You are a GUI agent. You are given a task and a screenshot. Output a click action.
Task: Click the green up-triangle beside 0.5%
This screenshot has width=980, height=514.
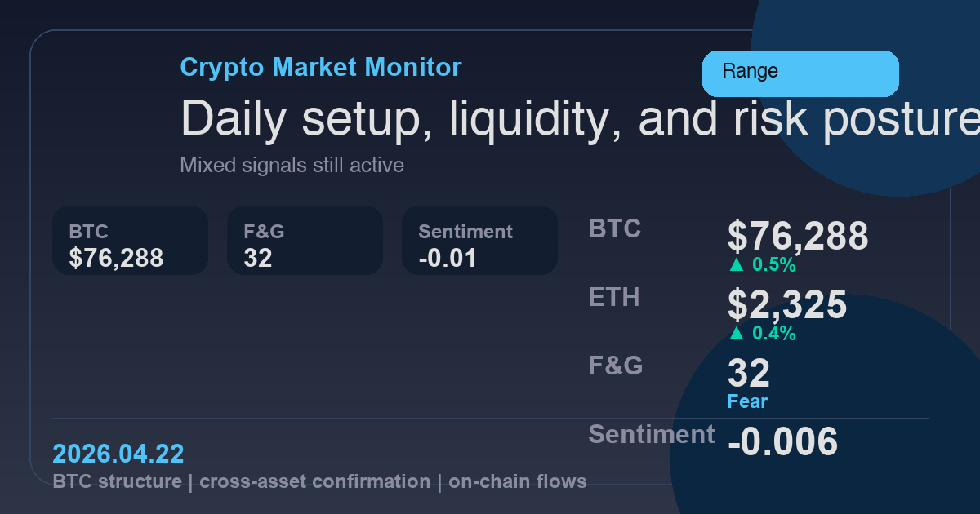[x=736, y=265]
